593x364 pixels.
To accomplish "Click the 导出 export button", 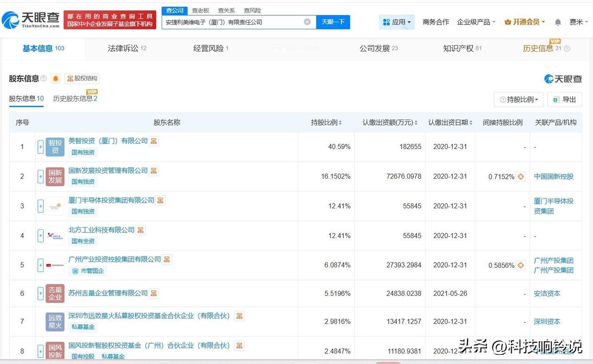I will click(565, 100).
